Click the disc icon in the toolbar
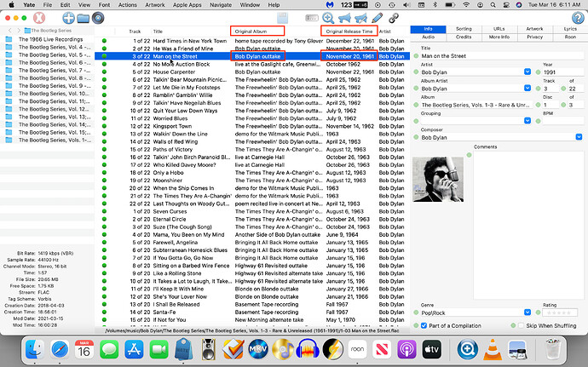The height and width of the screenshot is (367, 588). pos(98,18)
